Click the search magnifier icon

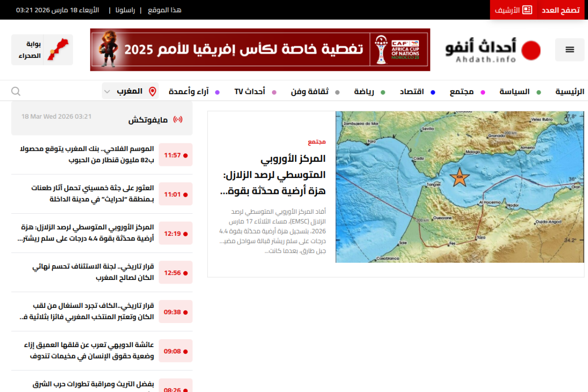(16, 91)
